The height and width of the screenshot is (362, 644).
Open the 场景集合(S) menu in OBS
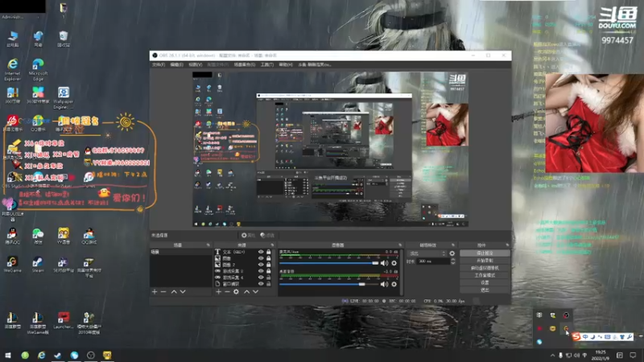tap(245, 65)
